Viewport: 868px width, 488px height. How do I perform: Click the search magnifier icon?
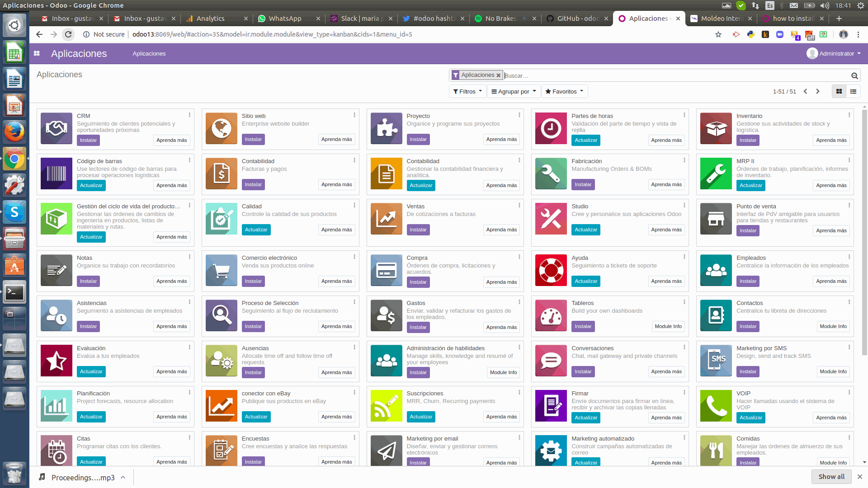pos(854,75)
